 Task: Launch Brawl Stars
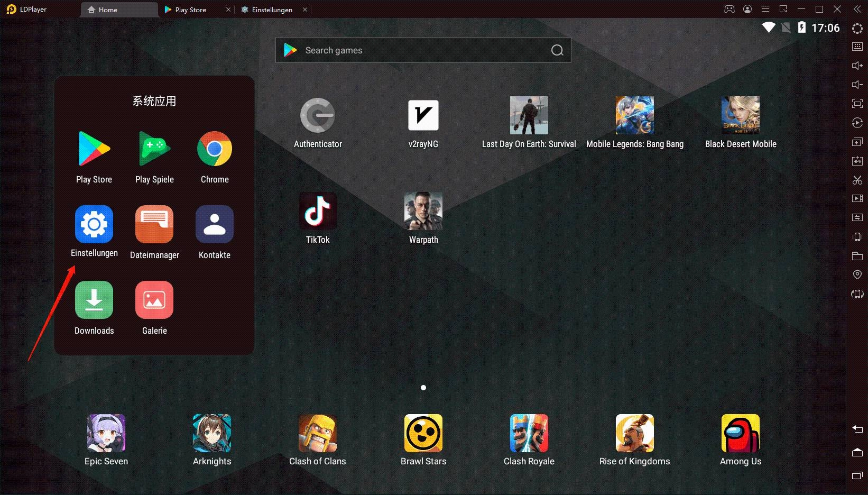click(x=423, y=433)
